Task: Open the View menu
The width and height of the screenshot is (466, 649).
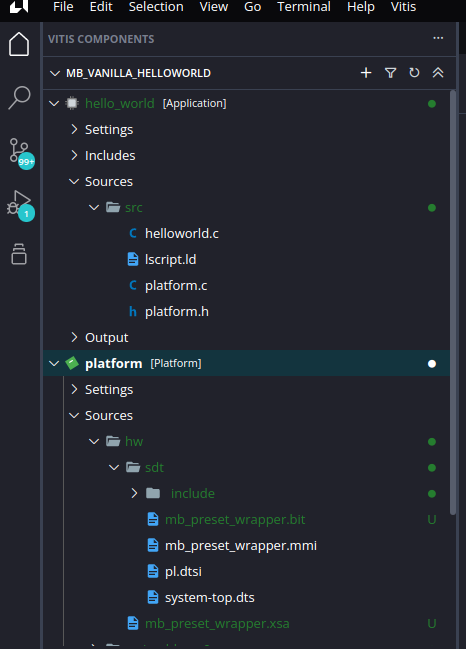Action: pyautogui.click(x=214, y=7)
